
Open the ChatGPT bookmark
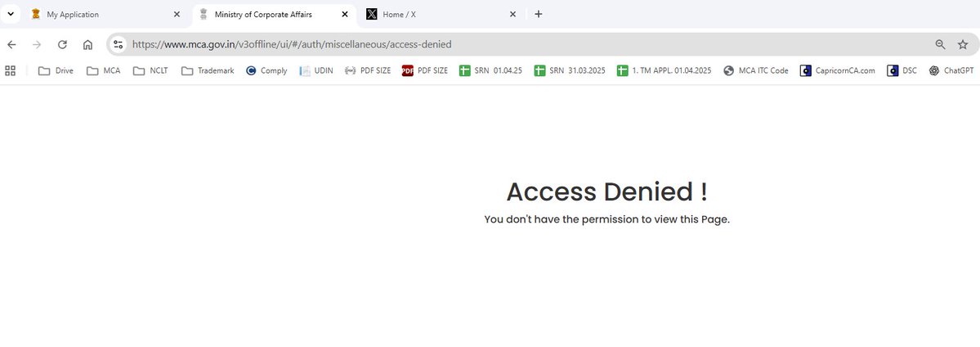pos(952,70)
